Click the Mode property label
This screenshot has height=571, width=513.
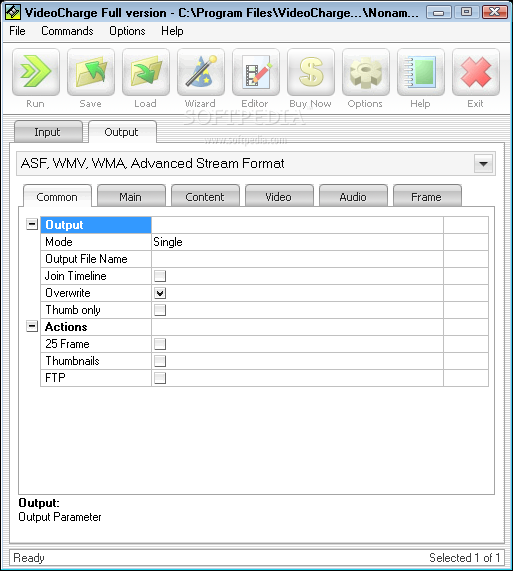point(59,242)
